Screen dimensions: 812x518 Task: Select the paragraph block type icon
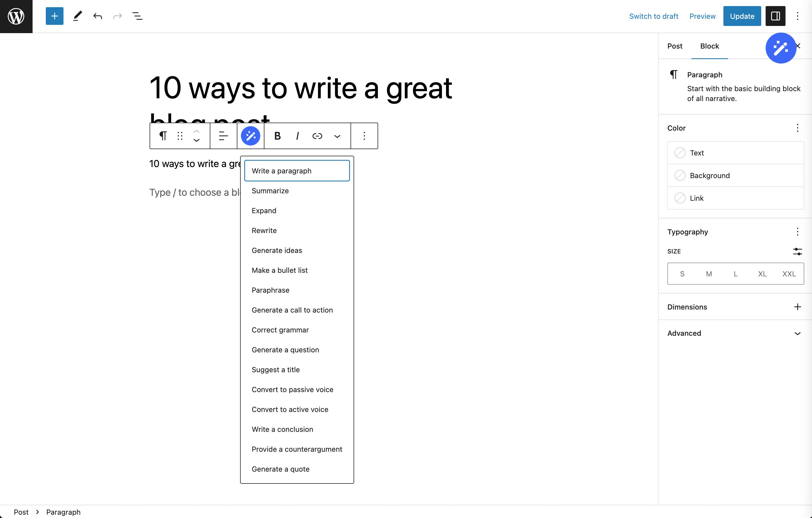(163, 136)
